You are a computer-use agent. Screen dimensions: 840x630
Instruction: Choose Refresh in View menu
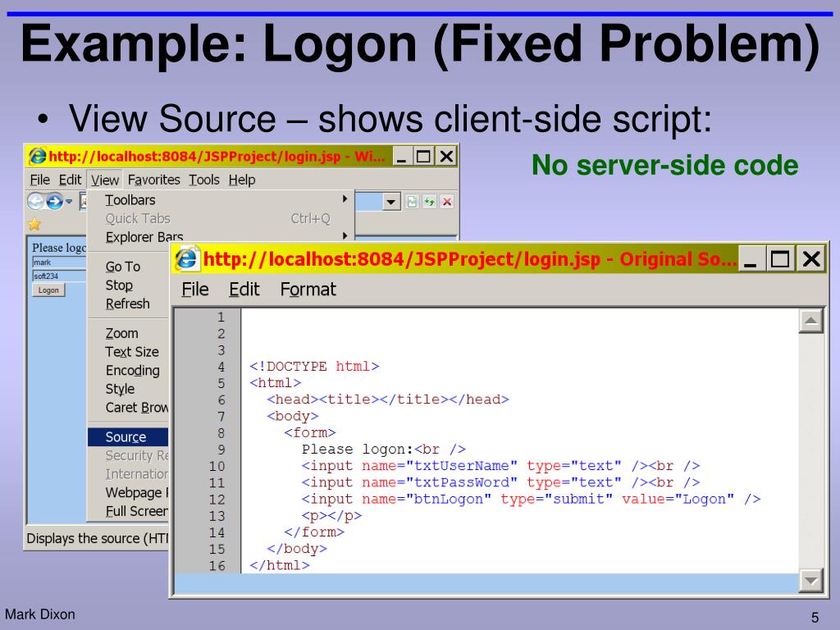pos(129,304)
